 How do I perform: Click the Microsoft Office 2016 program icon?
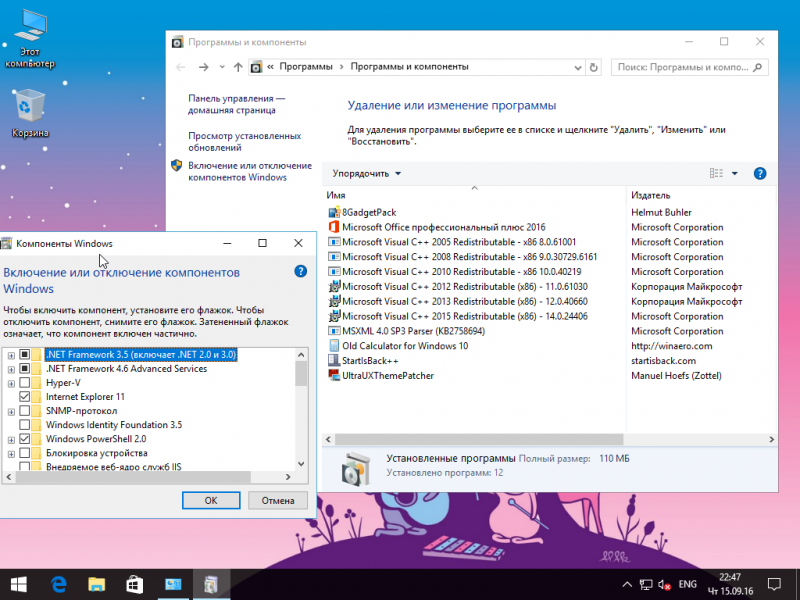click(x=334, y=227)
